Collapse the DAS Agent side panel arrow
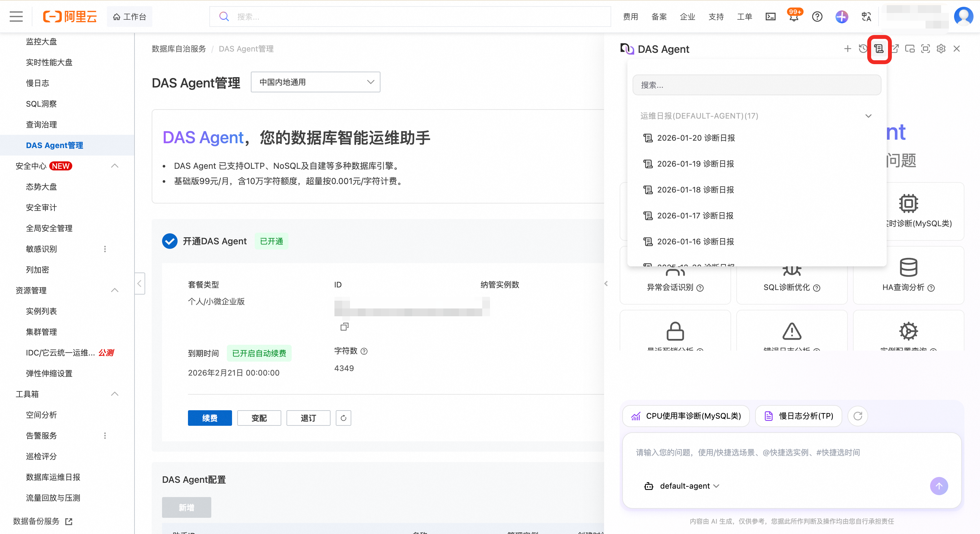980x534 pixels. point(606,283)
